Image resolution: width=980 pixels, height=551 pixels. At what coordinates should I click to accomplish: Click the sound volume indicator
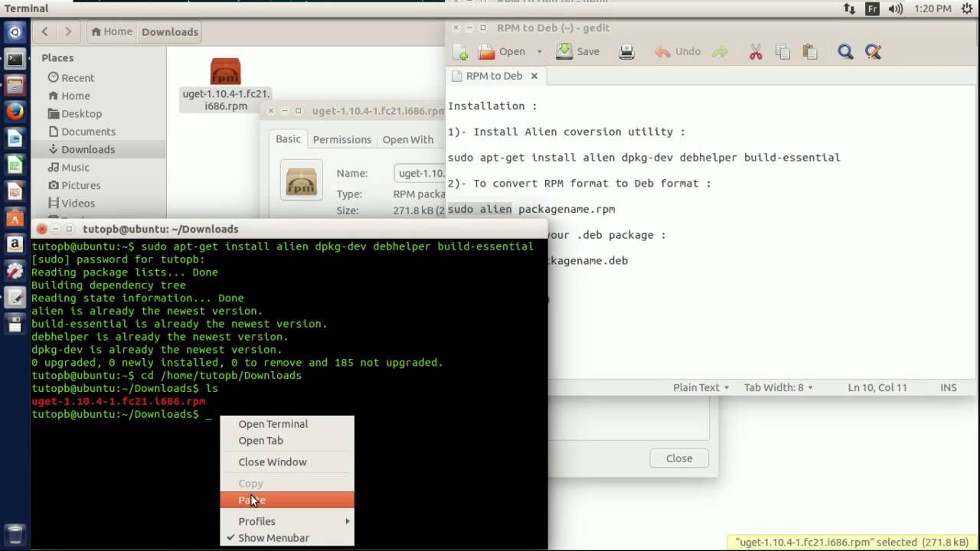895,8
